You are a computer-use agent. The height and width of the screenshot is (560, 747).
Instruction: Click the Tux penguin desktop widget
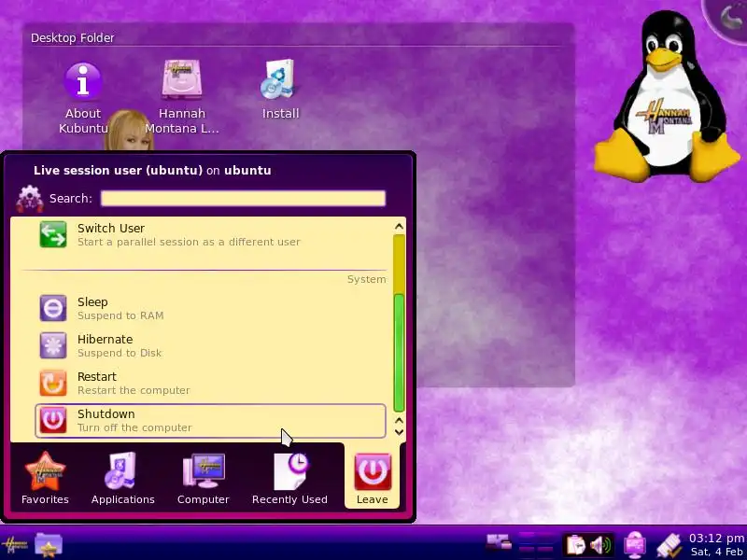click(x=666, y=98)
